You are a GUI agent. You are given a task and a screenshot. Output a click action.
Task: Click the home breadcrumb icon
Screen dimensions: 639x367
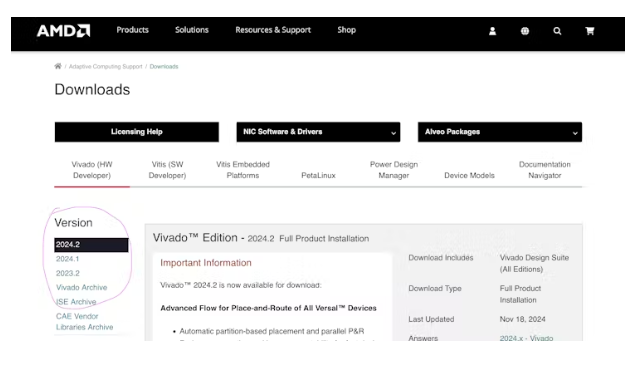(x=58, y=66)
